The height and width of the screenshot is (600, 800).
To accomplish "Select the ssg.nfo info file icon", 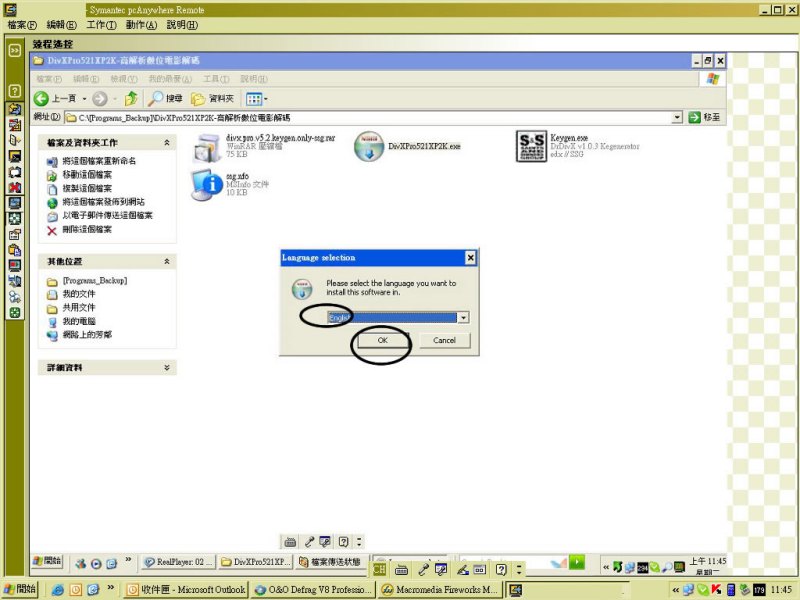I will pos(208,182).
